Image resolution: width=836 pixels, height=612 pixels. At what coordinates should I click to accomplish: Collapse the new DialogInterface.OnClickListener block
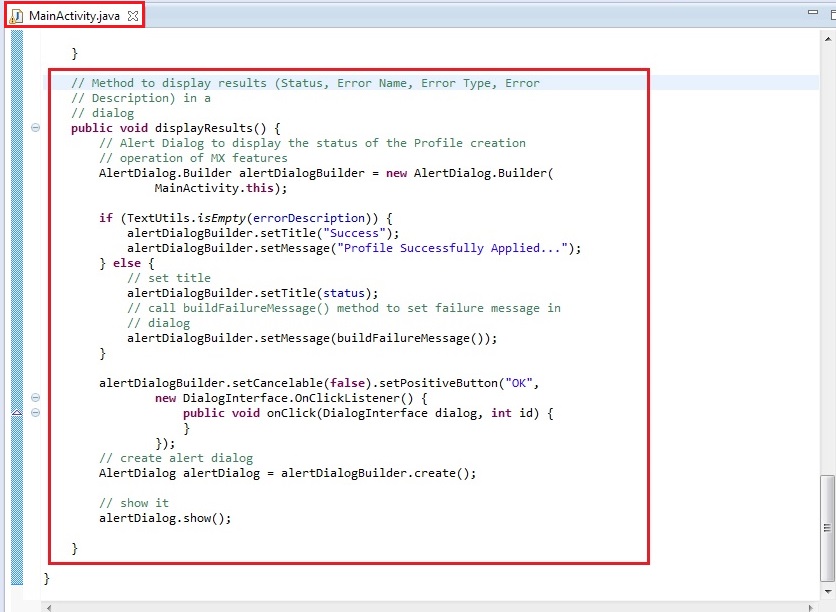click(36, 398)
